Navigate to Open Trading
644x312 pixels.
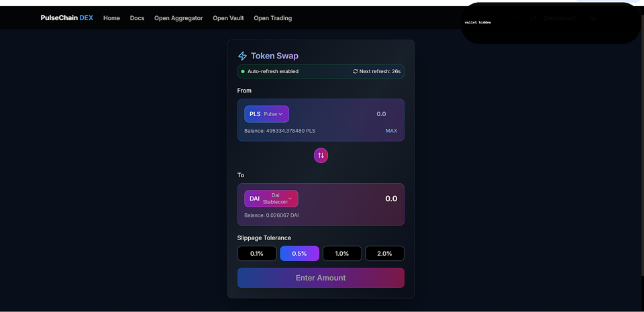click(273, 18)
